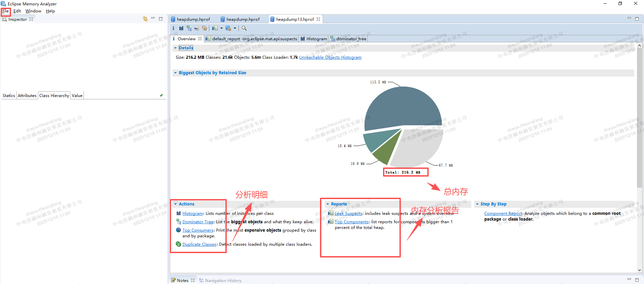Image resolution: width=644 pixels, height=284 pixels.
Task: Click the Dominator Tree icon in Actions
Action: click(x=178, y=222)
